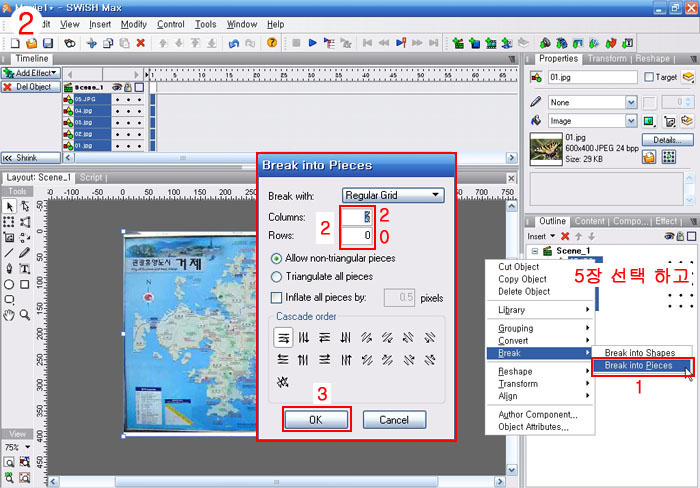Click the Shrink timeline button

[x=30, y=158]
